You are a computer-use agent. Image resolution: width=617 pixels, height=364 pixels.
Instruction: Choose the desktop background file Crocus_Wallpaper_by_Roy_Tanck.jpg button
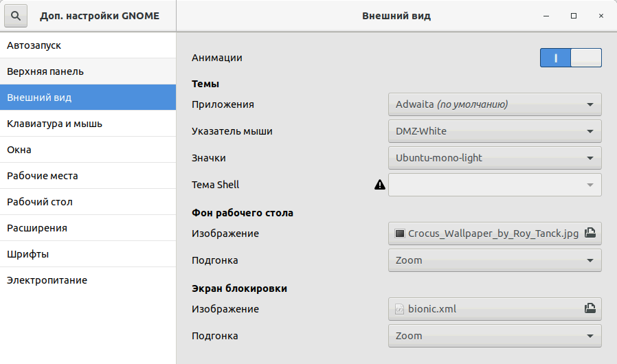pyautogui.click(x=495, y=234)
